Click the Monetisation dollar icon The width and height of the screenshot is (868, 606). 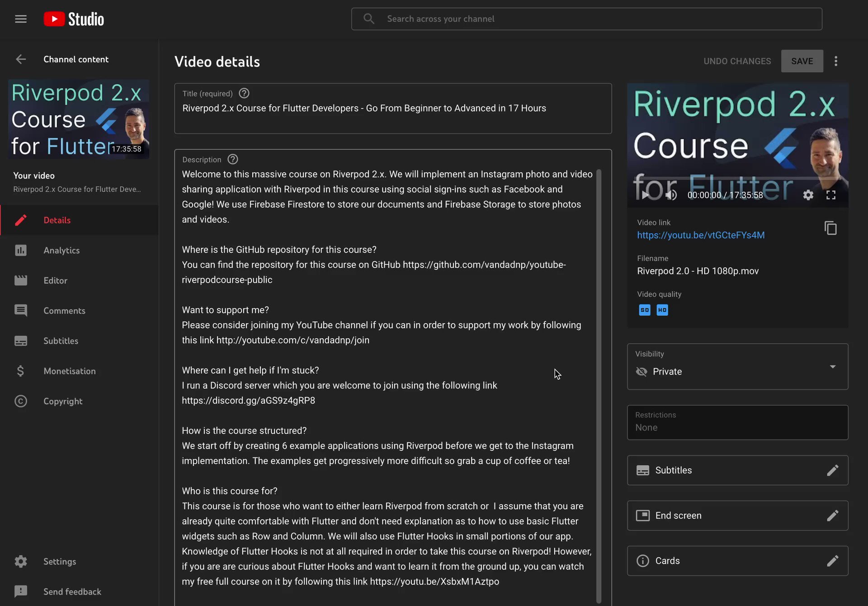coord(21,371)
